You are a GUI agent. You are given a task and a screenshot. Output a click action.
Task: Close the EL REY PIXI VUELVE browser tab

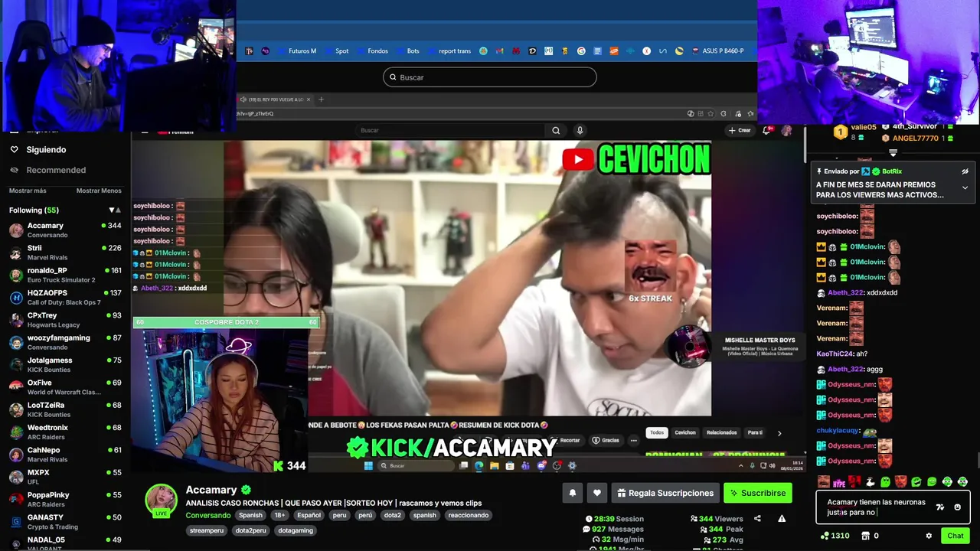tap(309, 99)
